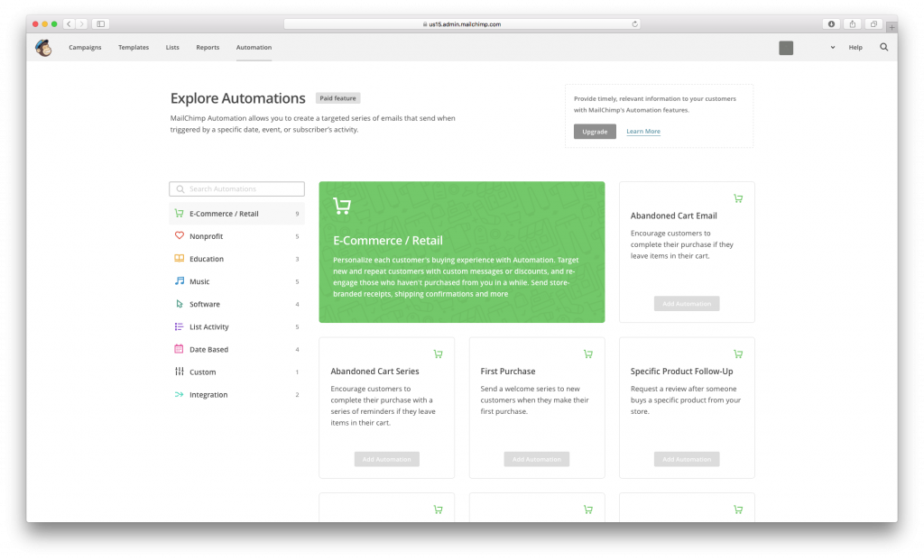Select the Nonprofit category

(237, 236)
